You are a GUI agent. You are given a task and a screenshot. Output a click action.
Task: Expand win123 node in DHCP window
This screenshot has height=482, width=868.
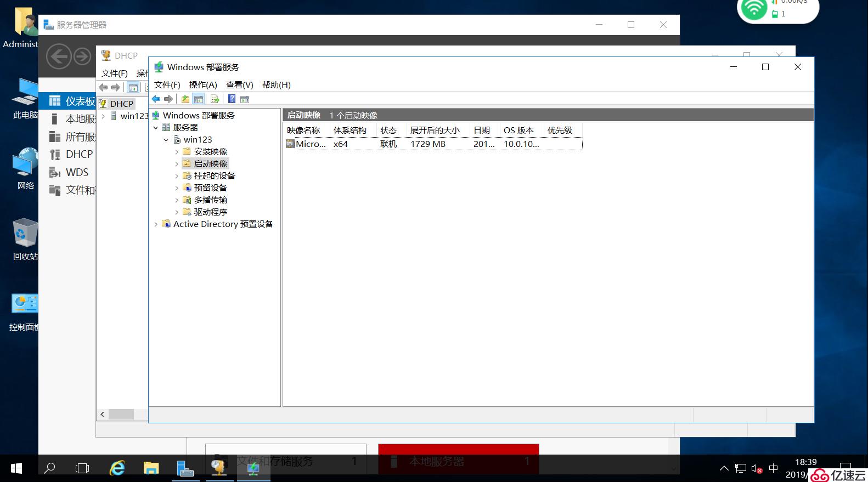103,116
